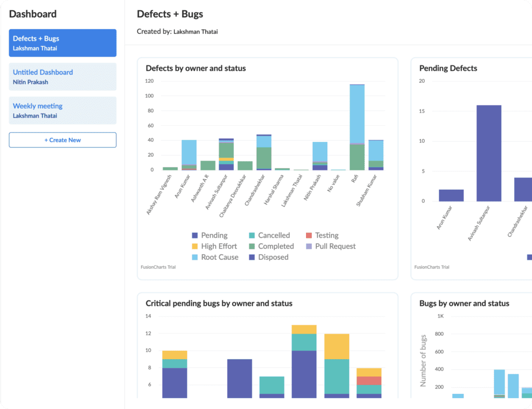Click the Cancelled legend color swatch
This screenshot has height=409, width=532.
[x=252, y=235]
